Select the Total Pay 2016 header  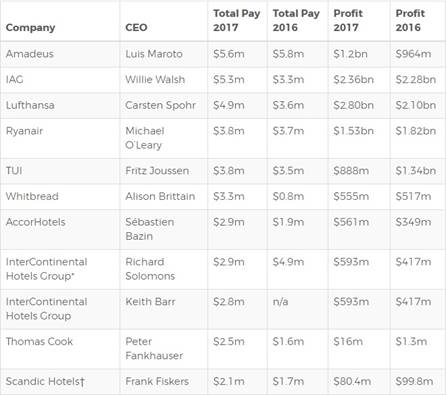(x=296, y=20)
